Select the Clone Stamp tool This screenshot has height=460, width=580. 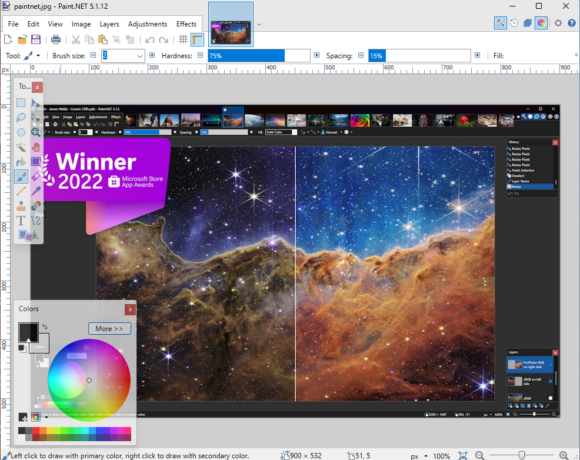(x=21, y=206)
